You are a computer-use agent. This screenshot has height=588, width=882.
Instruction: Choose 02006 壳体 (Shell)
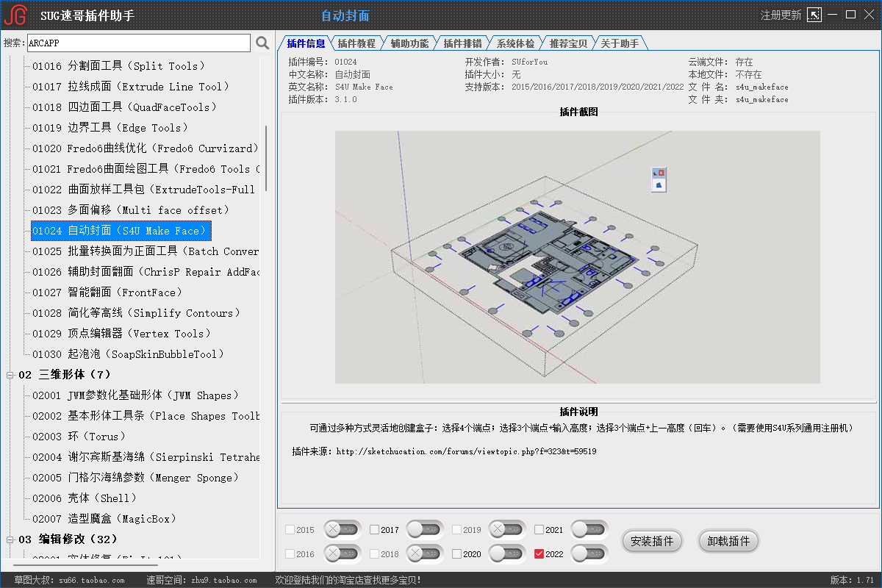[85, 498]
